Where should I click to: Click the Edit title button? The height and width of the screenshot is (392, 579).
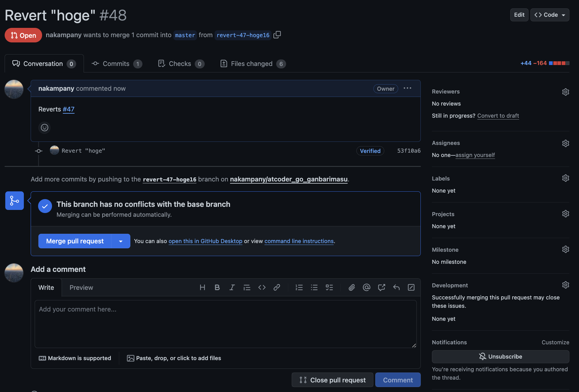[x=519, y=15]
